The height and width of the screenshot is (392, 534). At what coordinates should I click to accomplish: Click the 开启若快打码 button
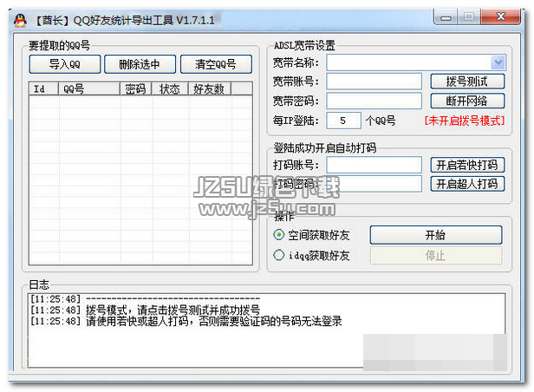(x=467, y=165)
